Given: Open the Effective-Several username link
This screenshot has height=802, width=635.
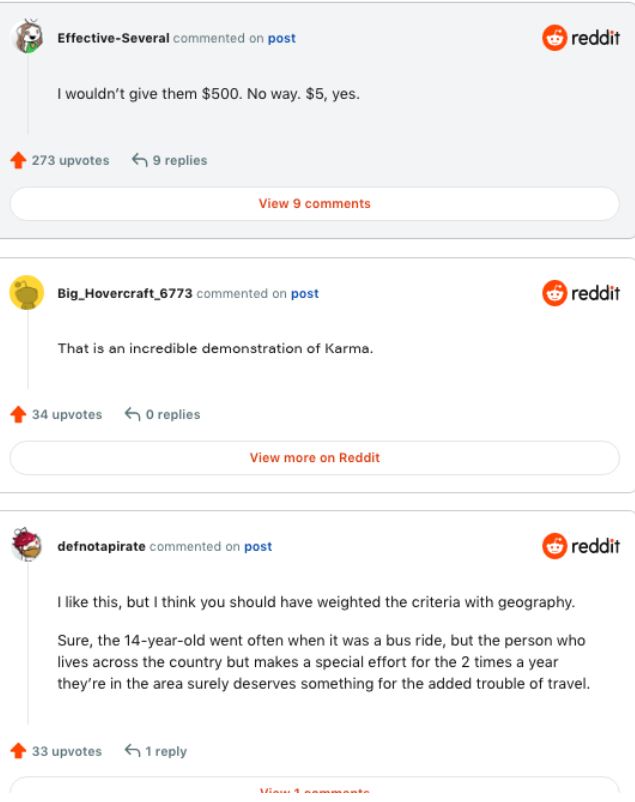Looking at the screenshot, I should 113,38.
